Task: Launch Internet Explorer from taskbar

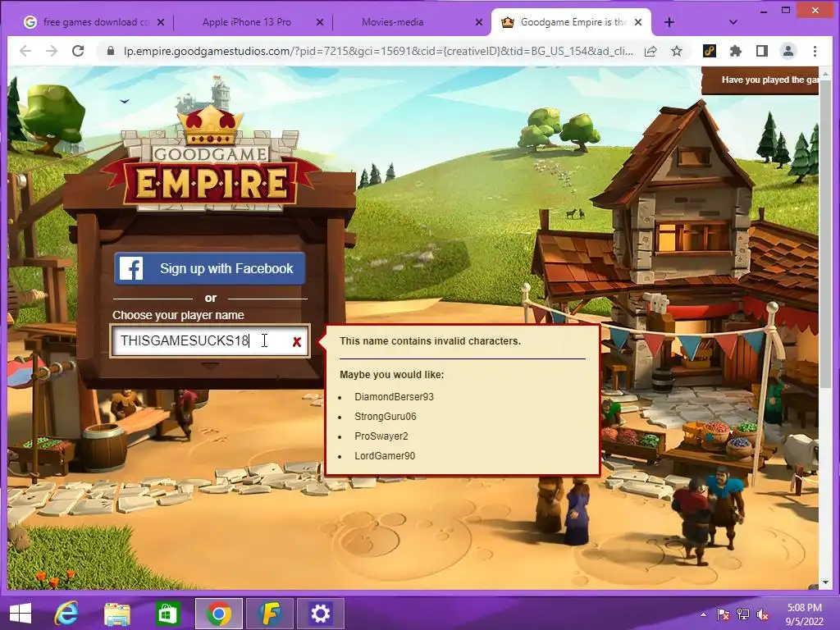Action: 66,614
